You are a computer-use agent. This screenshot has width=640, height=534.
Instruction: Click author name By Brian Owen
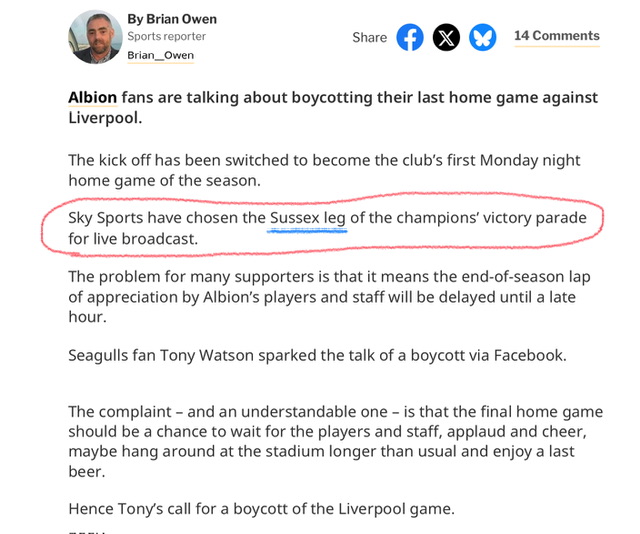172,19
